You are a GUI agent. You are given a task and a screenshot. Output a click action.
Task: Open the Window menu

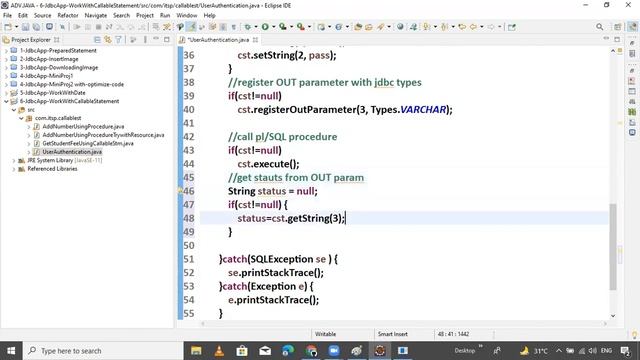point(187,16)
